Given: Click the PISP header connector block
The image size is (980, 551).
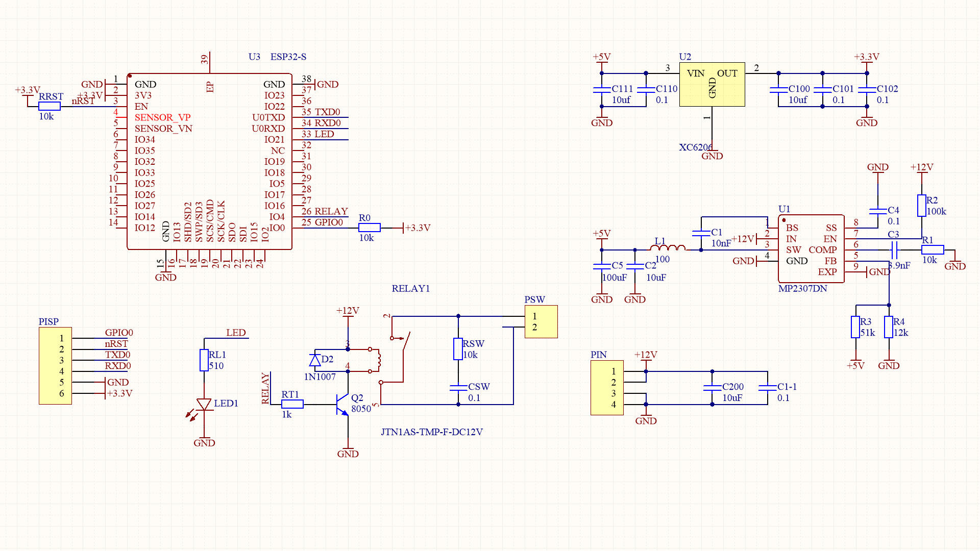Looking at the screenshot, I should [x=55, y=366].
